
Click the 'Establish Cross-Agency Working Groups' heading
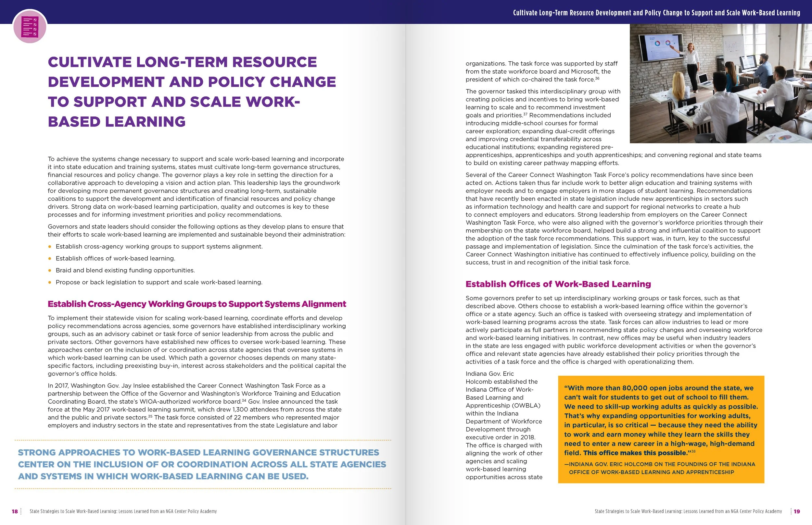[197, 304]
